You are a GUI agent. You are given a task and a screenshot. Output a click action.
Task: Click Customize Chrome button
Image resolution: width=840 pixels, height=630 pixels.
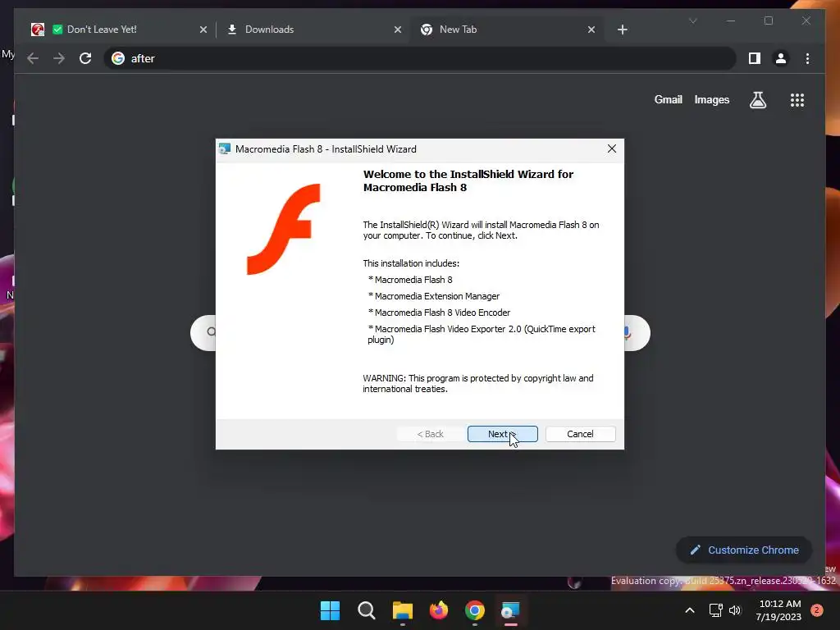pos(744,550)
